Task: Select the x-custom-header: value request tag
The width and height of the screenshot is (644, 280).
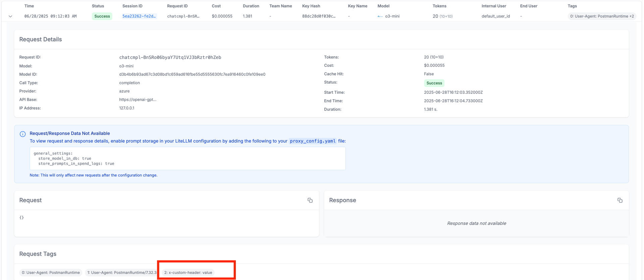Action: 188,273
